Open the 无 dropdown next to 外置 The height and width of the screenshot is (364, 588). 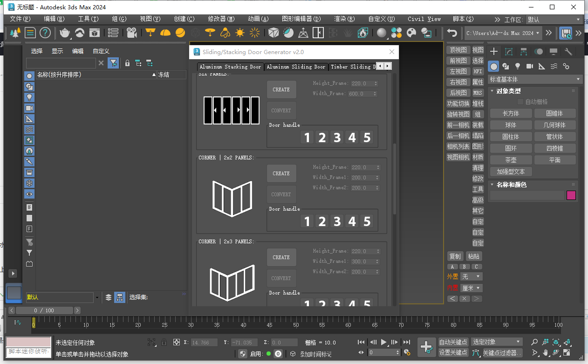471,276
